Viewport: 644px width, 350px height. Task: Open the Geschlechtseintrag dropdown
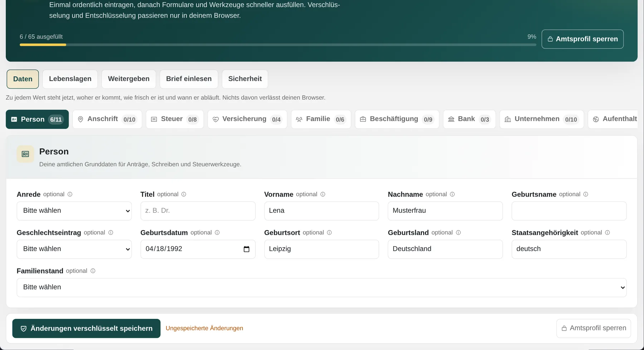click(74, 249)
